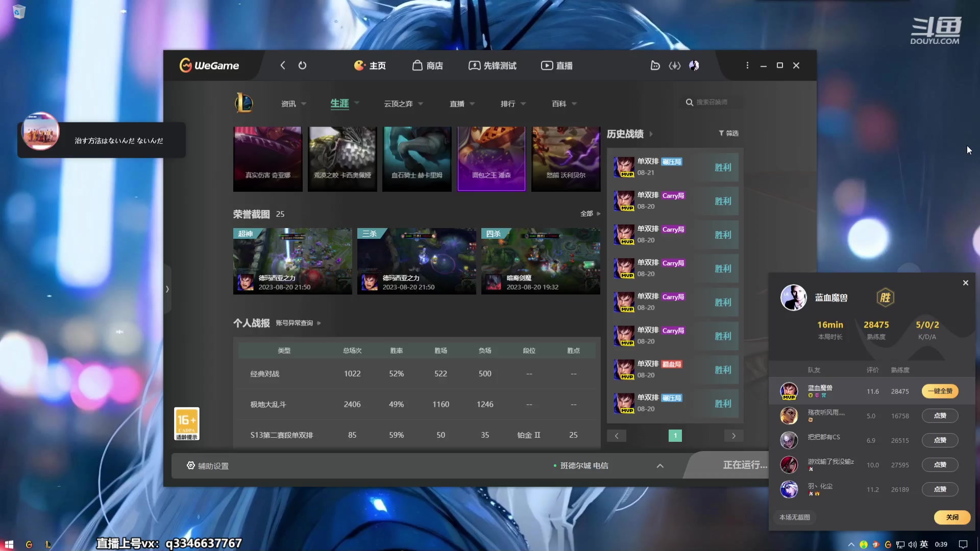Click the WeGame logo
Screen dimensions: 980x551
(x=209, y=65)
